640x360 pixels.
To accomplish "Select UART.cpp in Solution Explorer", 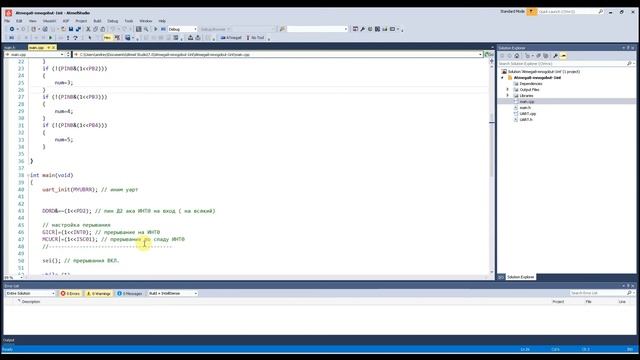I will point(527,114).
